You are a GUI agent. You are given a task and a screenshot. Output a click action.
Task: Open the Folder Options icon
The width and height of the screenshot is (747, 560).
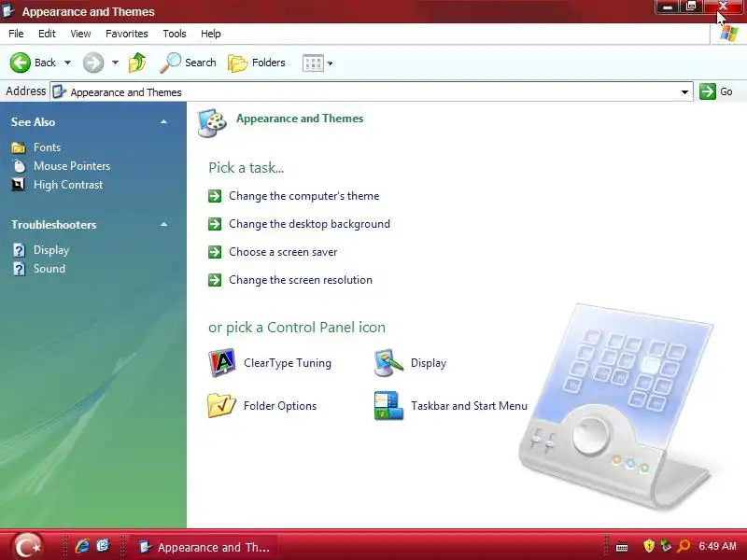point(222,406)
